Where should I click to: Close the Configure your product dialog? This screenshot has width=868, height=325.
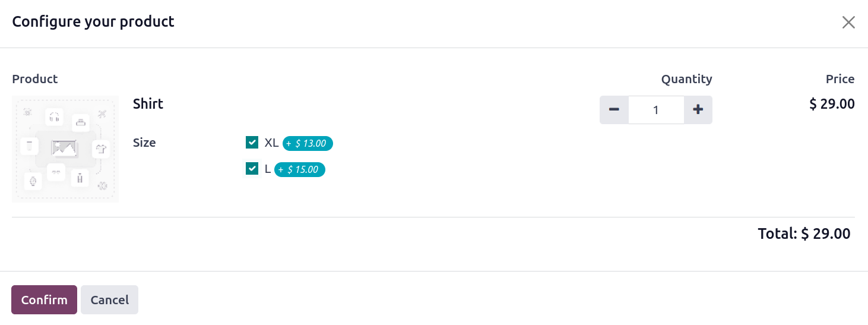848,23
